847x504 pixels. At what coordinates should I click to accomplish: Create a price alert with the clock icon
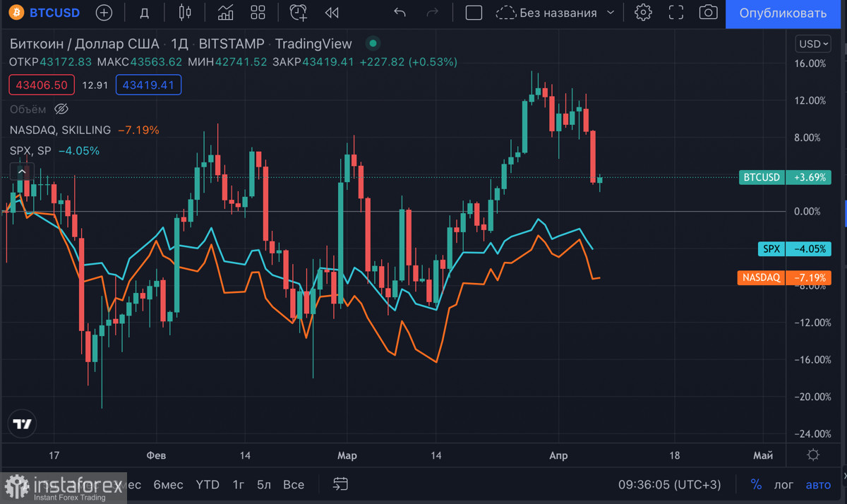299,13
